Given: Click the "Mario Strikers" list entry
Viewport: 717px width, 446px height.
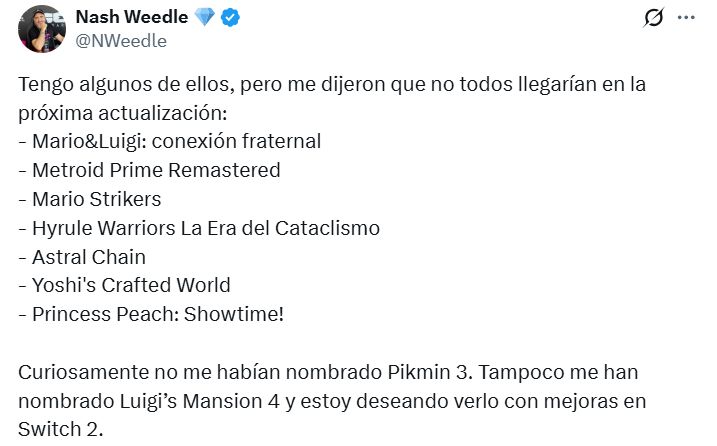Looking at the screenshot, I should tap(89, 199).
